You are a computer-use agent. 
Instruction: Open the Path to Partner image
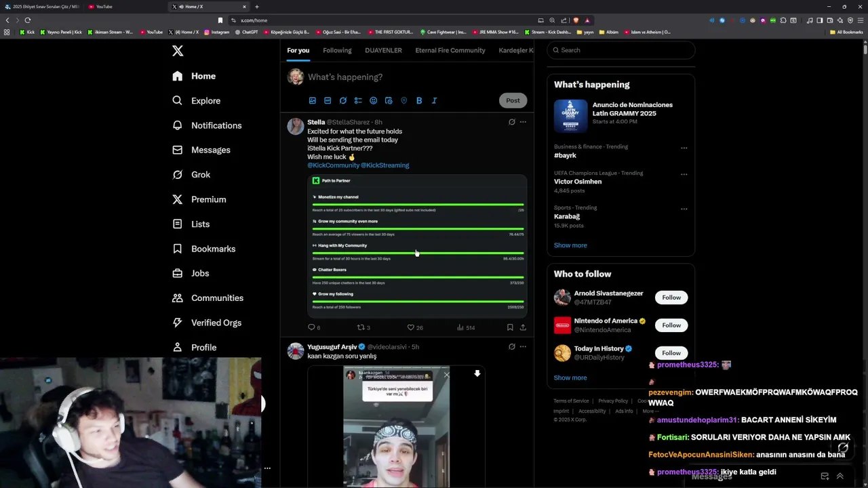click(x=417, y=246)
